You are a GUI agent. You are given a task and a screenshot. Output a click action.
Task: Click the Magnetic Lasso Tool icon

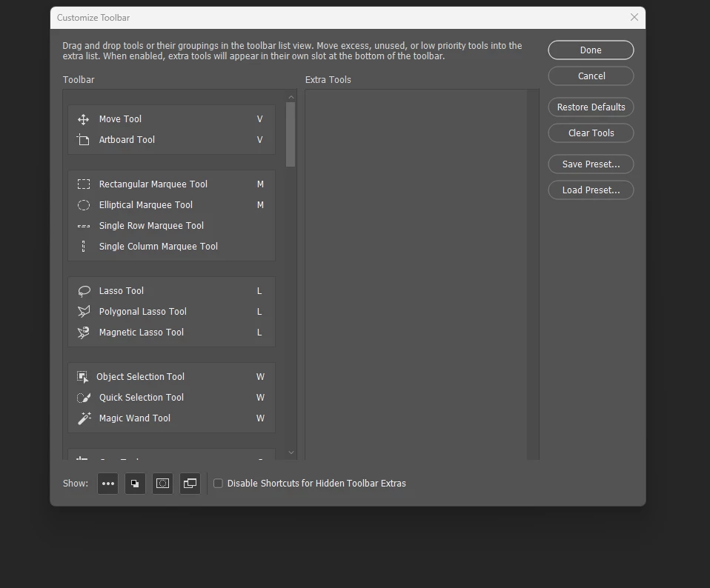[x=84, y=333]
